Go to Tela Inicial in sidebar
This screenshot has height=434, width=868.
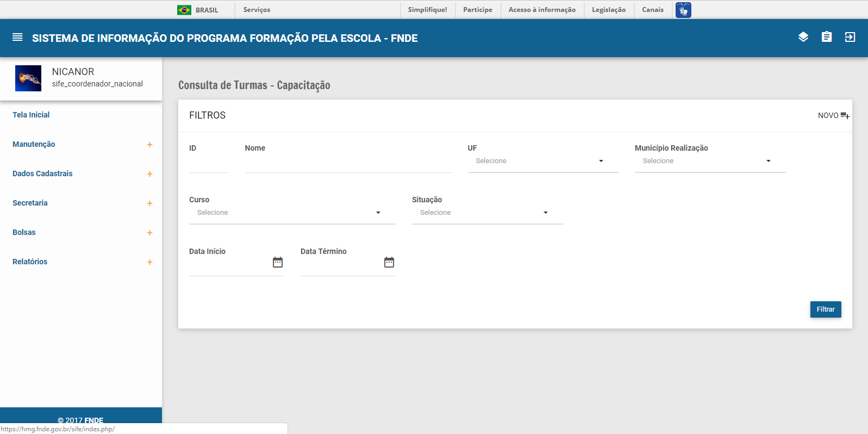coord(31,115)
